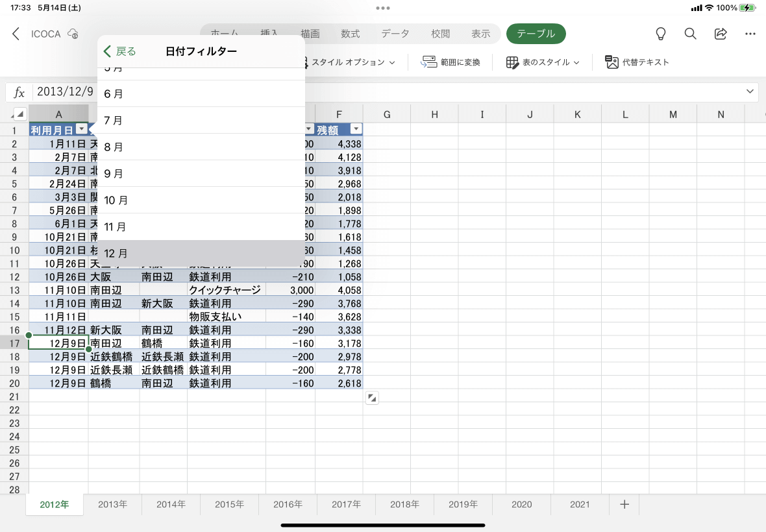Open the cloud sync status icon
Viewport: 766px width, 532px height.
click(x=73, y=34)
